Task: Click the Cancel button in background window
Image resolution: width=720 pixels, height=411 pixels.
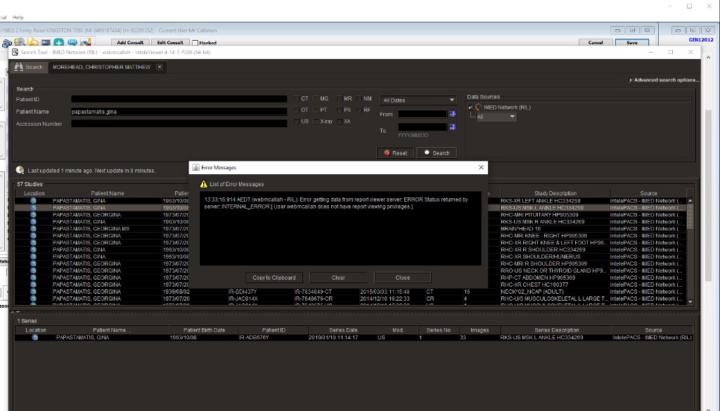Action: pos(596,43)
